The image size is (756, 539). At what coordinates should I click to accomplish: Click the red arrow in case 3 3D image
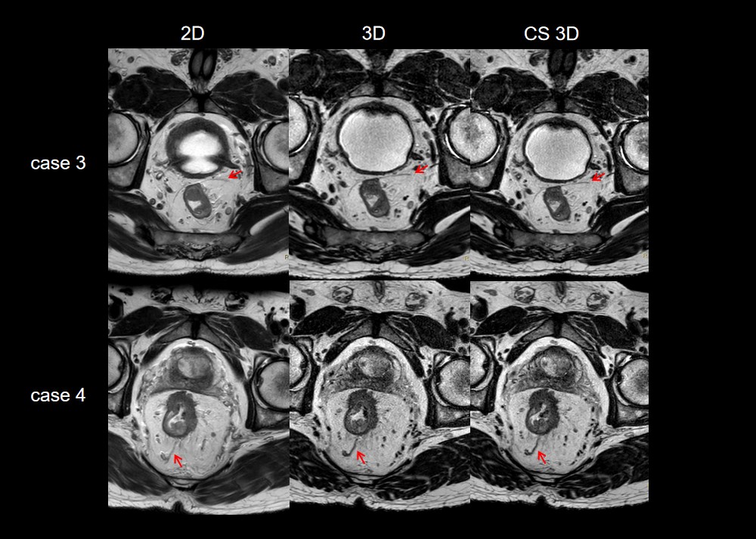click(x=420, y=169)
